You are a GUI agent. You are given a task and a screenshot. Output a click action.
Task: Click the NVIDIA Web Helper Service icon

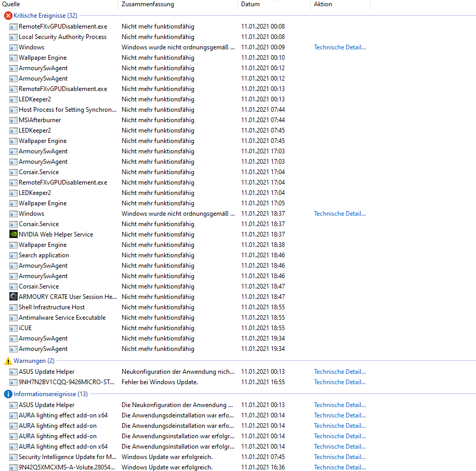click(x=14, y=234)
